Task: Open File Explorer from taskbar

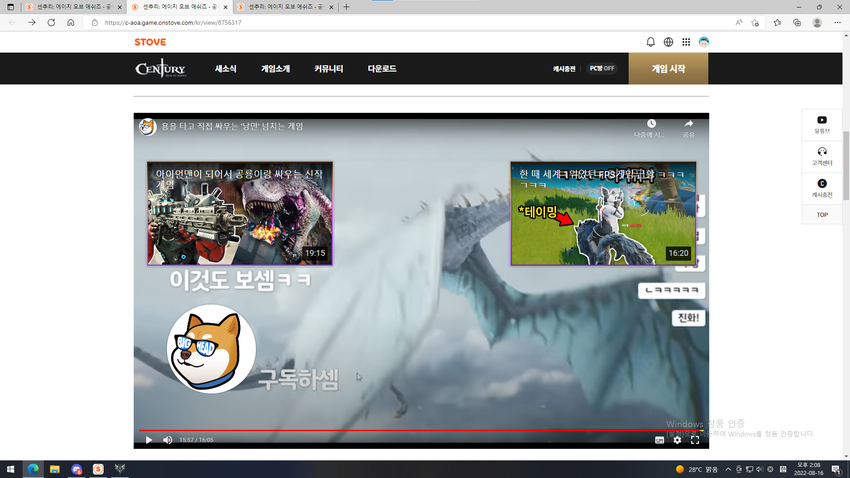Action: 55,469
